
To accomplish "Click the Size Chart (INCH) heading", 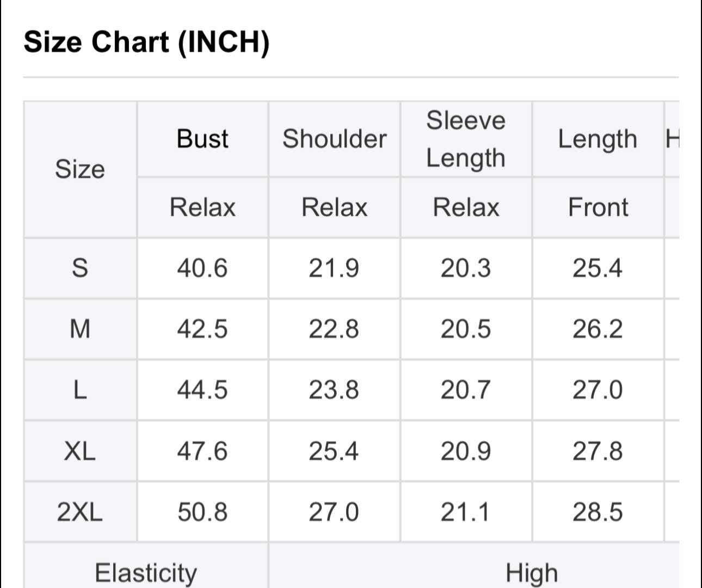I will pyautogui.click(x=147, y=42).
